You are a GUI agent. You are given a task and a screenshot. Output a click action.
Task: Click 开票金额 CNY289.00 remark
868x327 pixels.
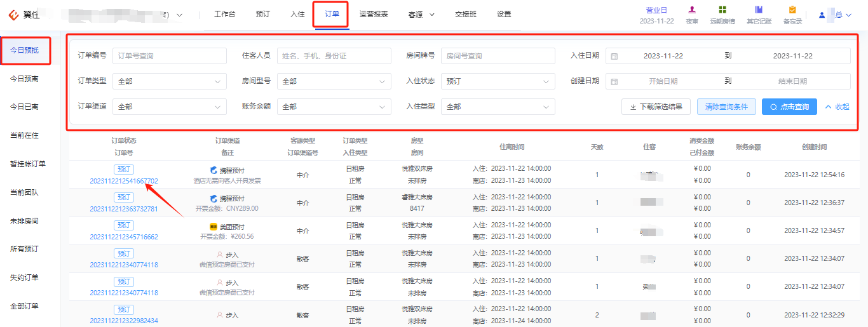pos(227,208)
